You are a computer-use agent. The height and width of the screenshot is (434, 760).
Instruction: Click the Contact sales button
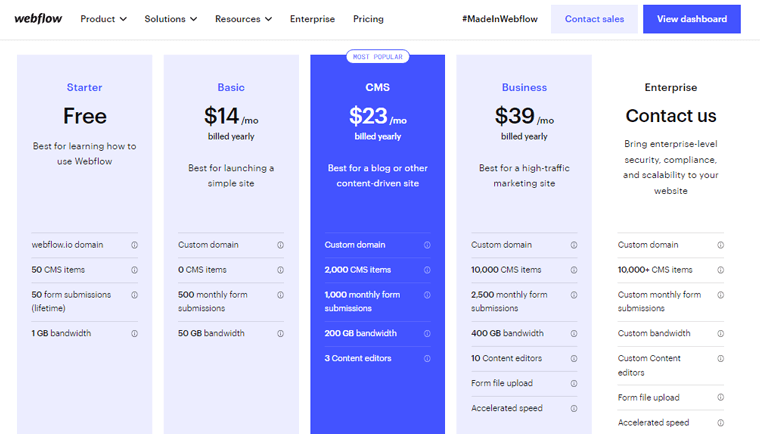[x=594, y=19]
